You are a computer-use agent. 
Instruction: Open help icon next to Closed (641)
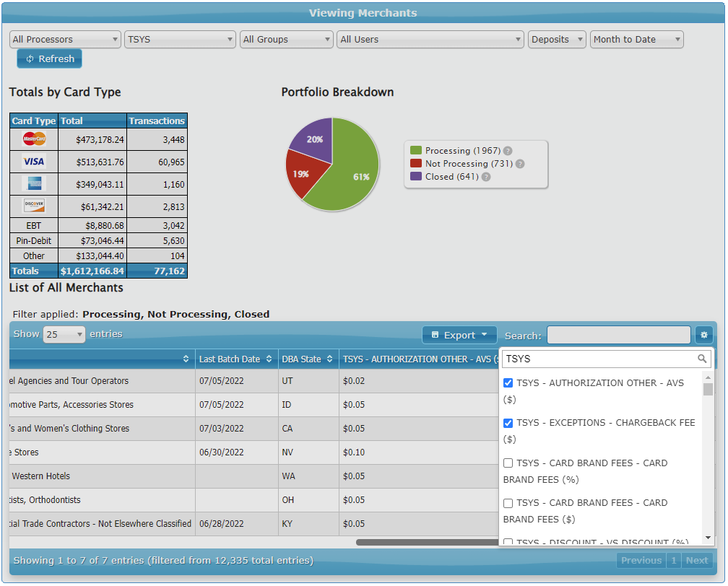tap(486, 177)
